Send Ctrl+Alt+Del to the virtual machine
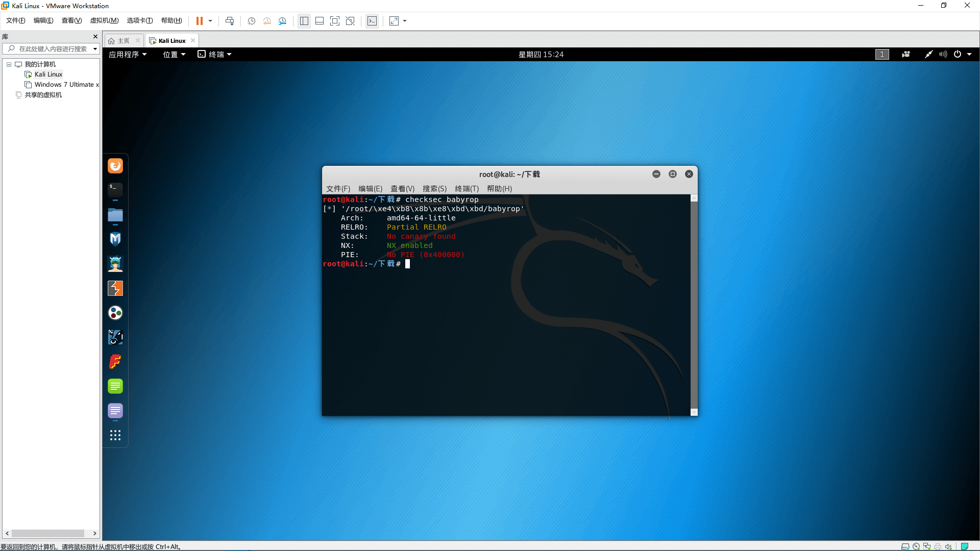The image size is (980, 551). click(x=229, y=21)
